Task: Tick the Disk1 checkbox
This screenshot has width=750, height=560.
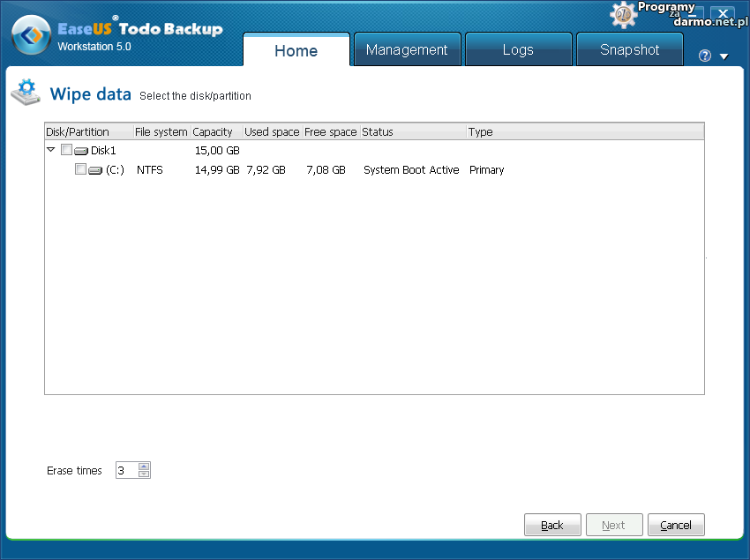Action: click(66, 151)
